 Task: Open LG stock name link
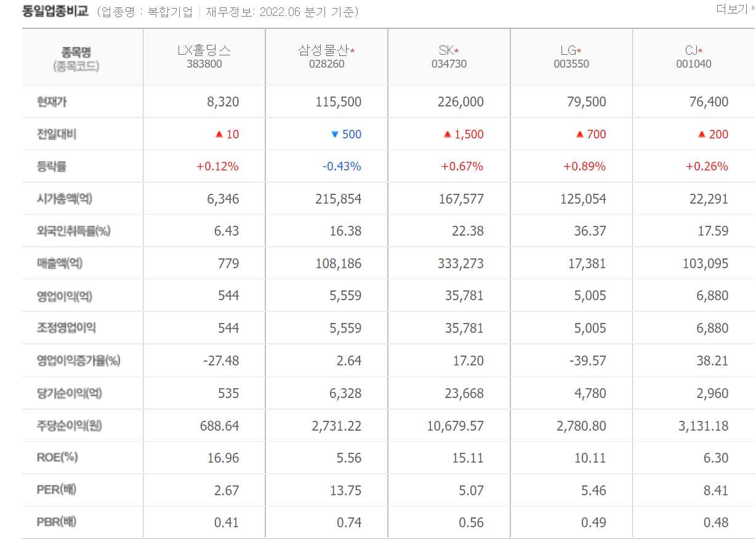[x=569, y=50]
